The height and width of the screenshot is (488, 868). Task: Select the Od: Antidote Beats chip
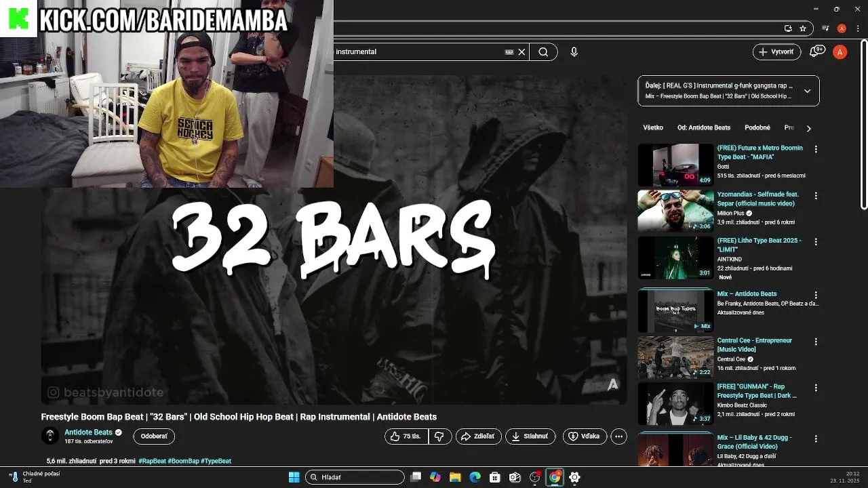(704, 127)
